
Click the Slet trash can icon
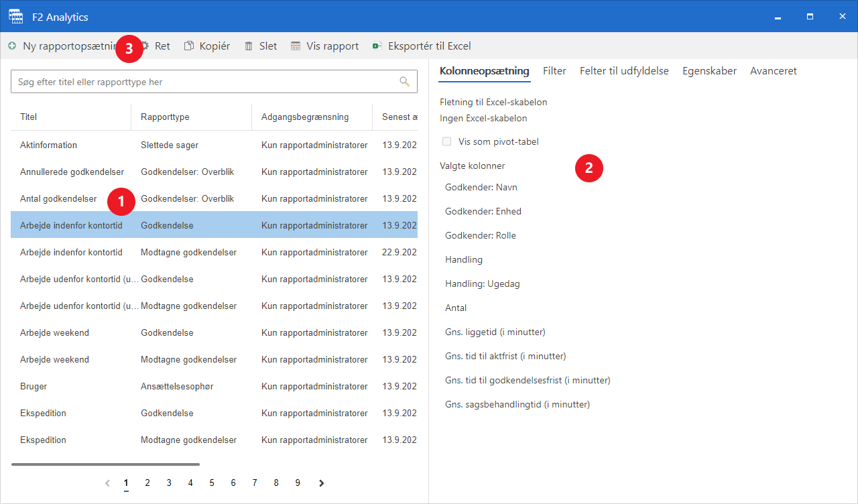(249, 46)
